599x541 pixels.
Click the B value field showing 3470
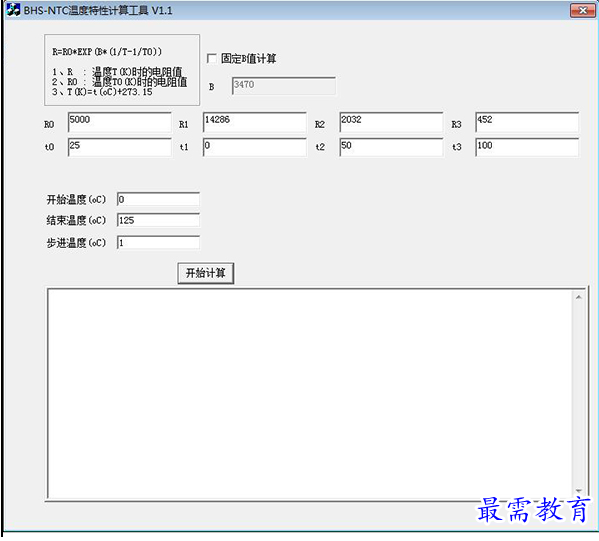click(x=284, y=86)
